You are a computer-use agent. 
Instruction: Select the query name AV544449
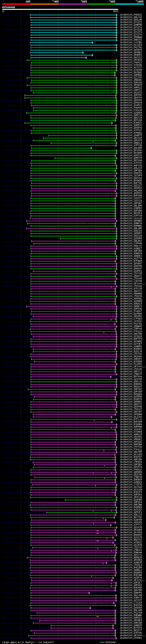pyautogui.click(x=8, y=8)
